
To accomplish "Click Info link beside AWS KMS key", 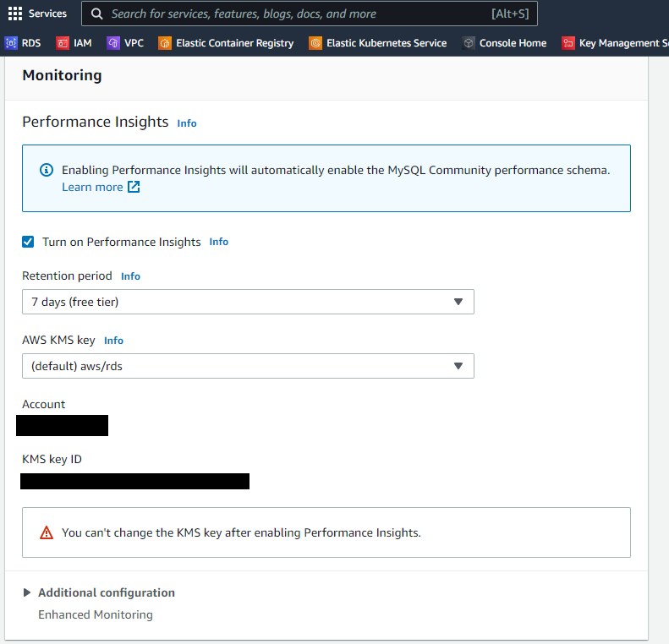I will tap(113, 341).
